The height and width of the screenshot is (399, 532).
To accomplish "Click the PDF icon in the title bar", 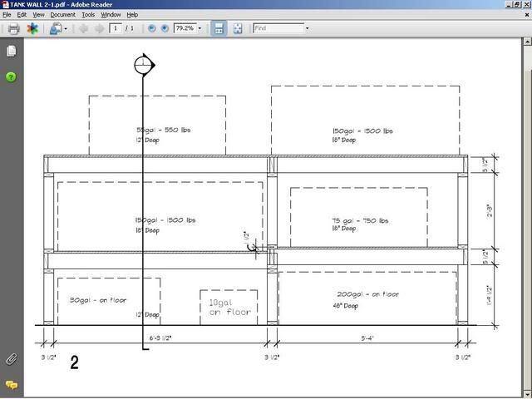I will click(x=5, y=4).
